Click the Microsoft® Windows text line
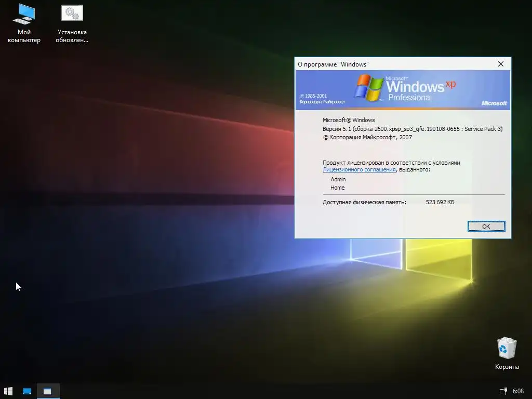Image resolution: width=532 pixels, height=399 pixels. [349, 120]
